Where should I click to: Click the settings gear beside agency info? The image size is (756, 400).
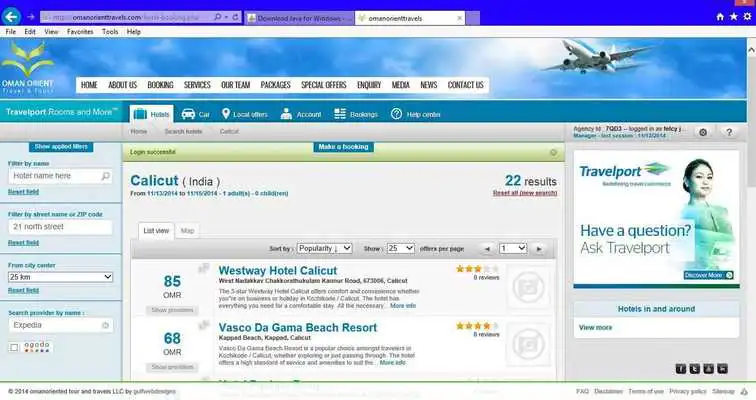pos(703,132)
